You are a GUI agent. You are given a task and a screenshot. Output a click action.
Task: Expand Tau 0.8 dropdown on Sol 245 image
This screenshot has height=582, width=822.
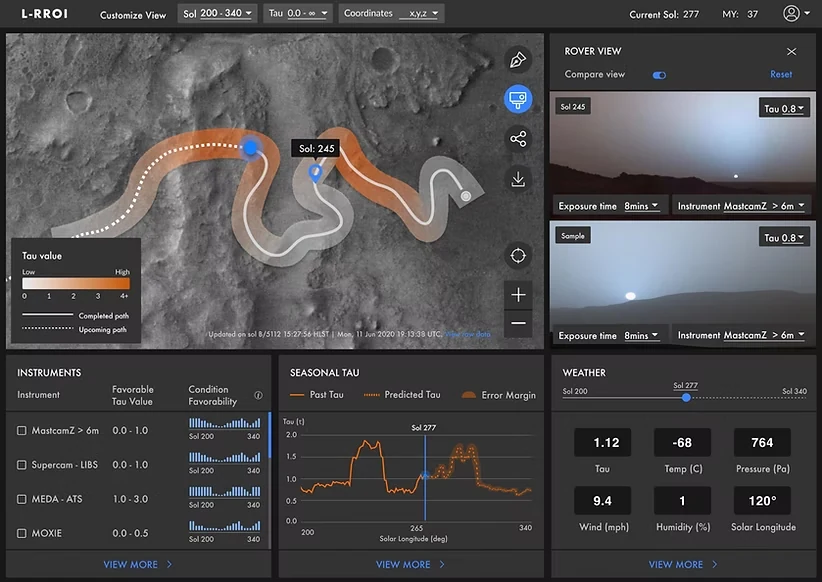784,109
